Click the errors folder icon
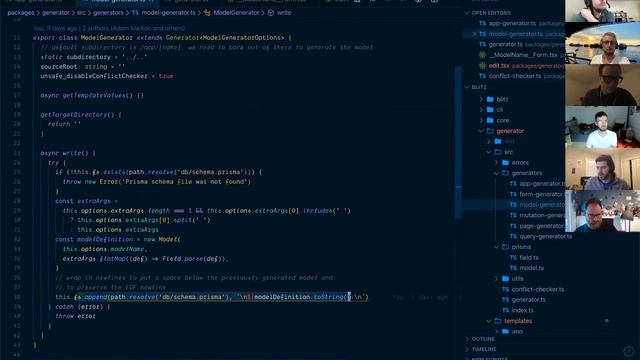This screenshot has height=360, width=640. point(505,162)
